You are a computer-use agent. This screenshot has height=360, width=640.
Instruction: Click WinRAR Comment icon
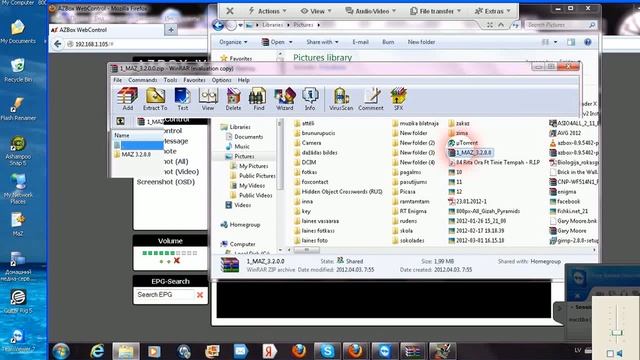[x=371, y=98]
